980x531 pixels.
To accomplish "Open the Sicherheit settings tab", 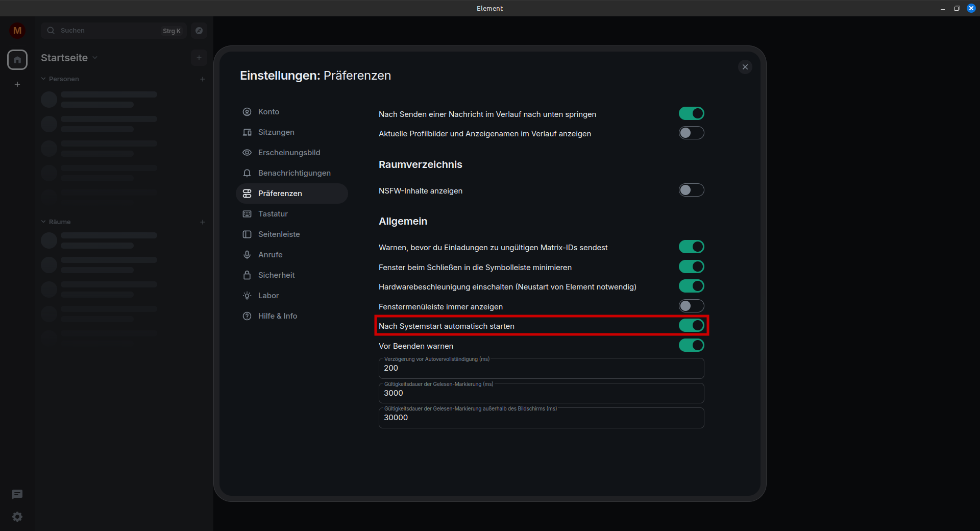I will (276, 275).
